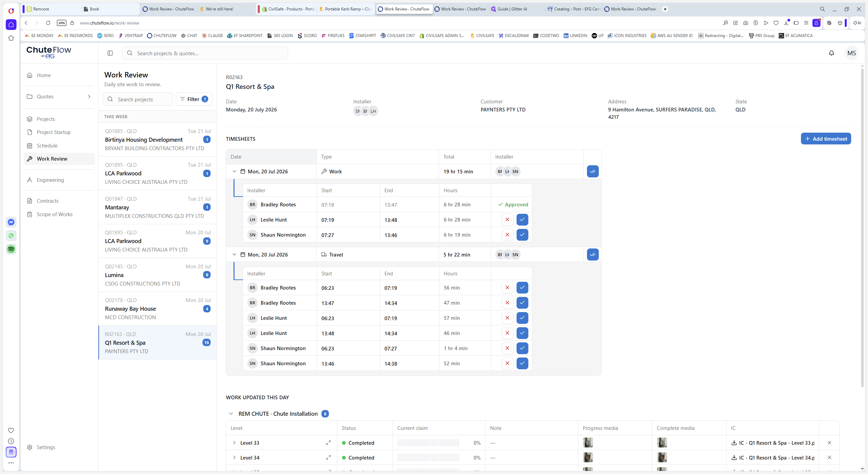Expand the Quotes menu chevron
The width and height of the screenshot is (868, 474).
tap(89, 97)
